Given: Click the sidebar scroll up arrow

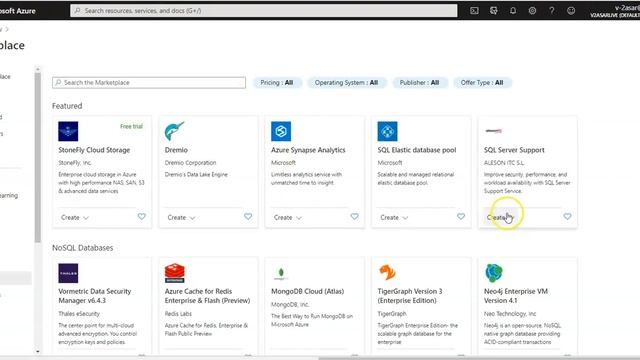Looking at the screenshot, I should [38, 69].
